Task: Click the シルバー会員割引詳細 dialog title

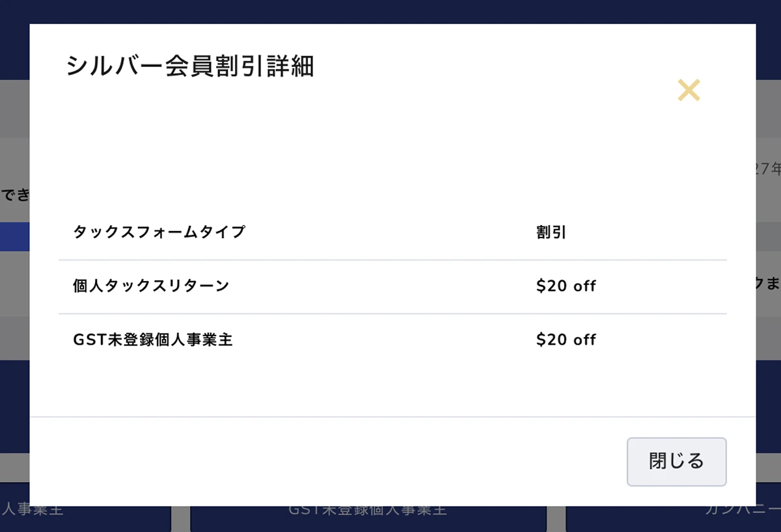Action: pyautogui.click(x=190, y=66)
